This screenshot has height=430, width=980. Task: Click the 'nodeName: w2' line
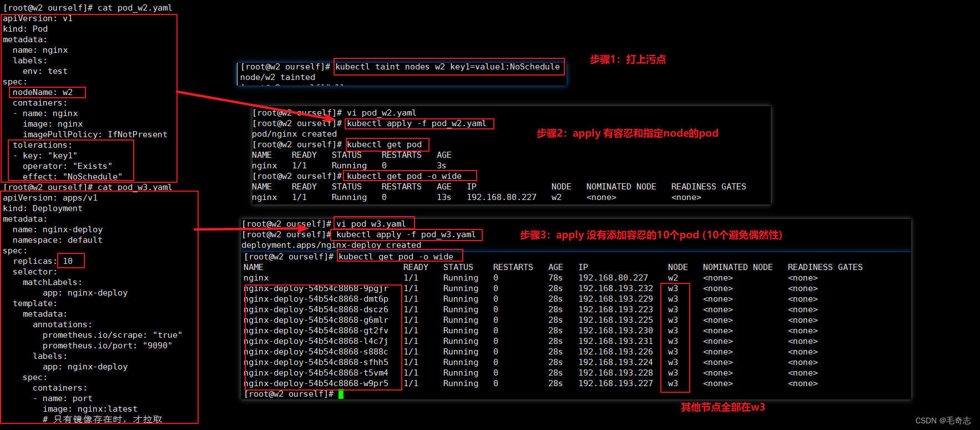tap(43, 92)
